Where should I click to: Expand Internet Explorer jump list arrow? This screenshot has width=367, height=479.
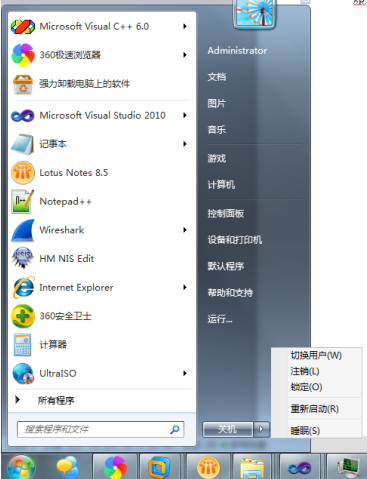[x=185, y=287]
